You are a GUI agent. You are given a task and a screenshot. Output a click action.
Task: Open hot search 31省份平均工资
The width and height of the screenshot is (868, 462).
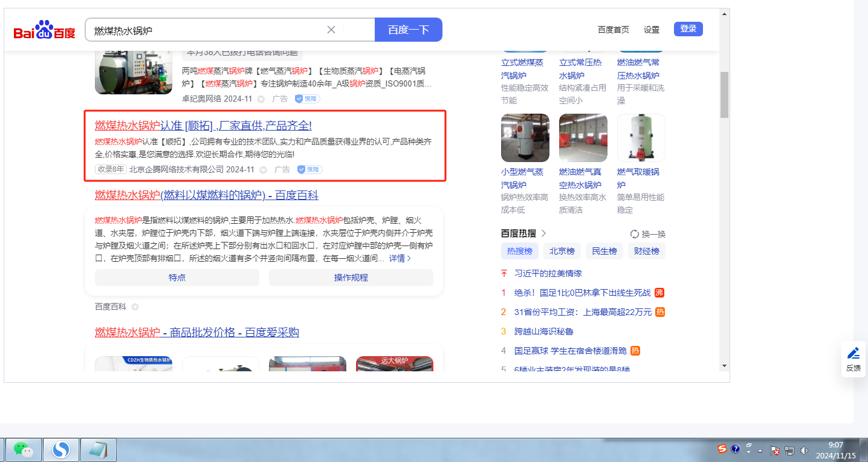click(583, 312)
